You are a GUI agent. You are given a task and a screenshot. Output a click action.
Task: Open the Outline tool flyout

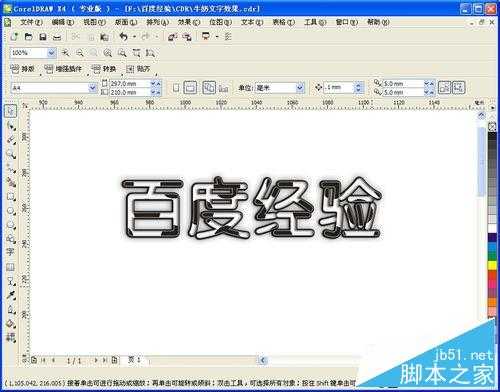click(11, 309)
